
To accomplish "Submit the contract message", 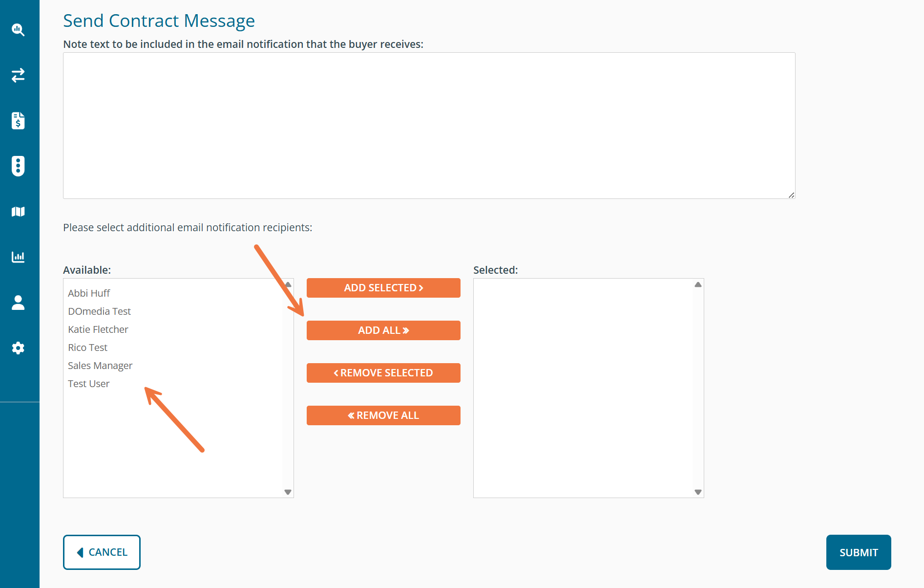I will coord(858,552).
